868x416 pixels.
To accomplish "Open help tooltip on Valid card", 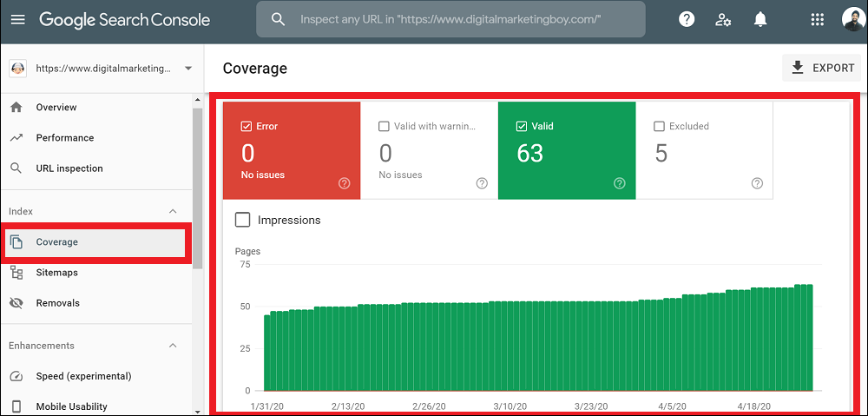I will click(x=620, y=183).
